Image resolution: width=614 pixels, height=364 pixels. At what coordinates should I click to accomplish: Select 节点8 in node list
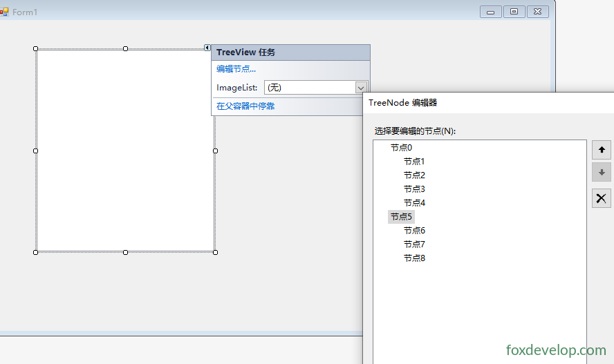point(414,258)
